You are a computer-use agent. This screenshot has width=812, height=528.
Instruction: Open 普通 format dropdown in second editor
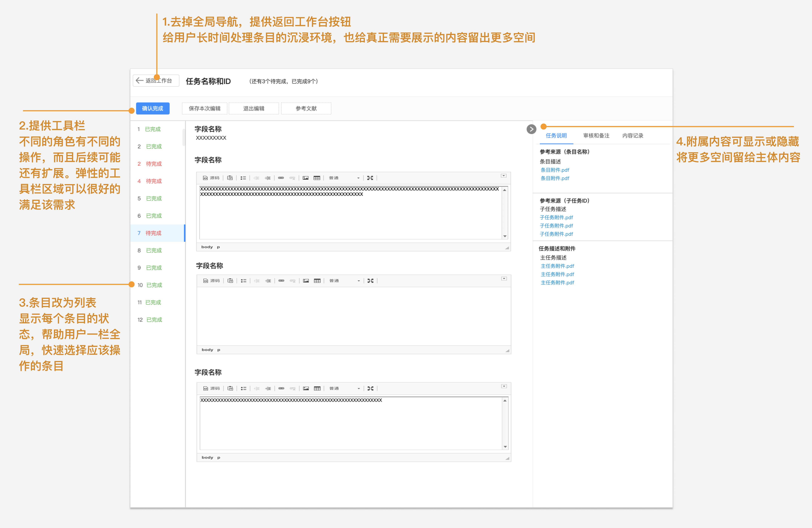click(344, 281)
